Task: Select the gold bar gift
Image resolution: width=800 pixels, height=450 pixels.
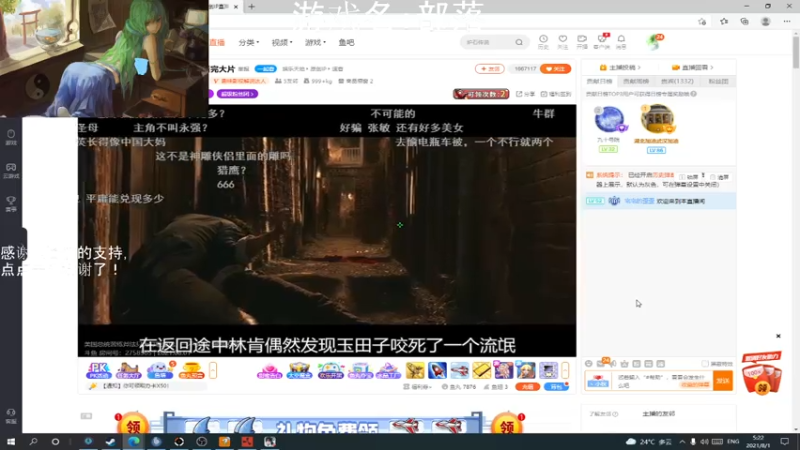Action: [x=481, y=370]
